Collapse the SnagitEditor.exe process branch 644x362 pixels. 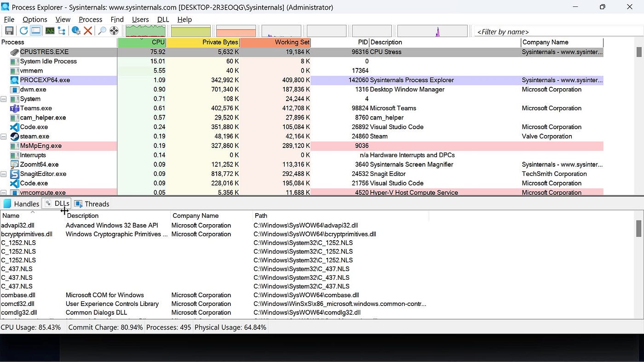[4, 174]
